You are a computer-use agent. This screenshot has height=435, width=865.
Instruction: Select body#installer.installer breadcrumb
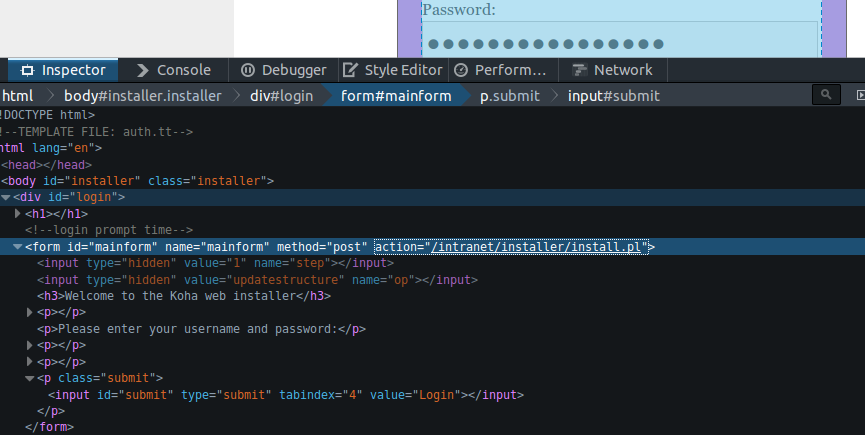pyautogui.click(x=142, y=96)
